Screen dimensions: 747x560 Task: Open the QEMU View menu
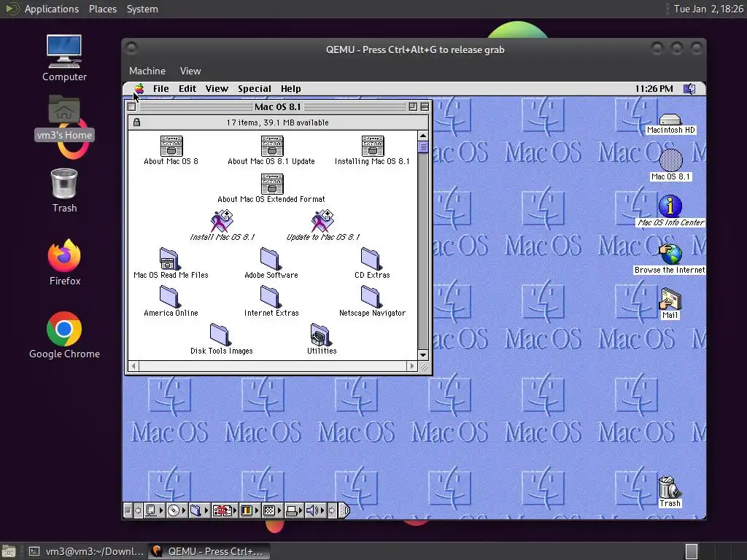tap(190, 71)
